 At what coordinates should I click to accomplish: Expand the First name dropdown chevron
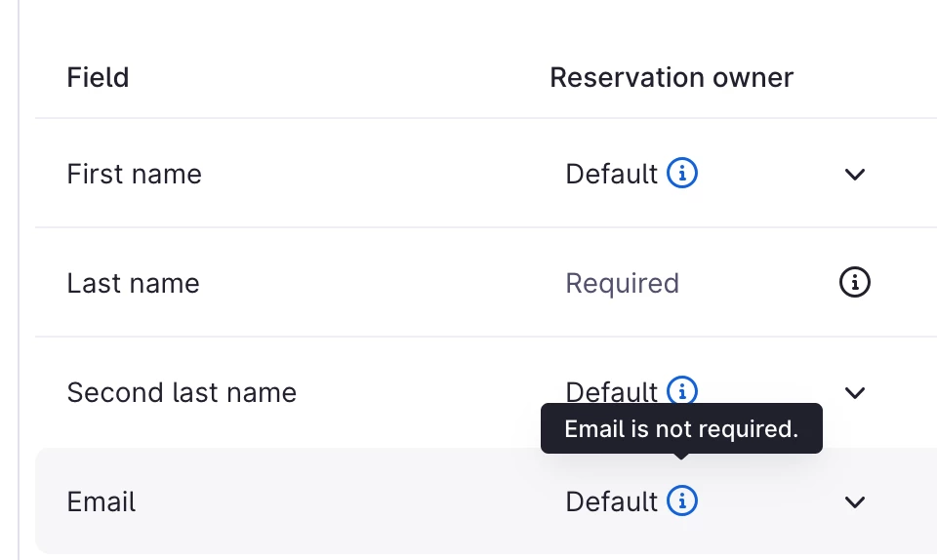coord(855,175)
